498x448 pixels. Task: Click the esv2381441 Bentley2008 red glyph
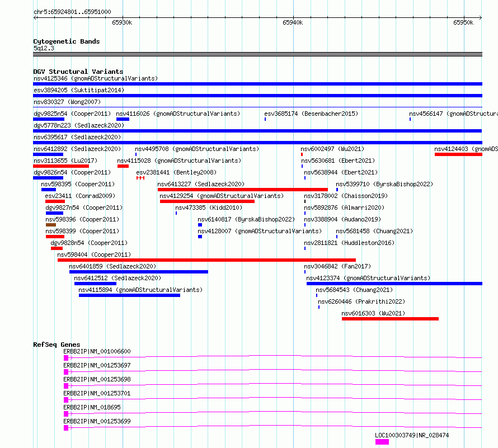click(140, 178)
